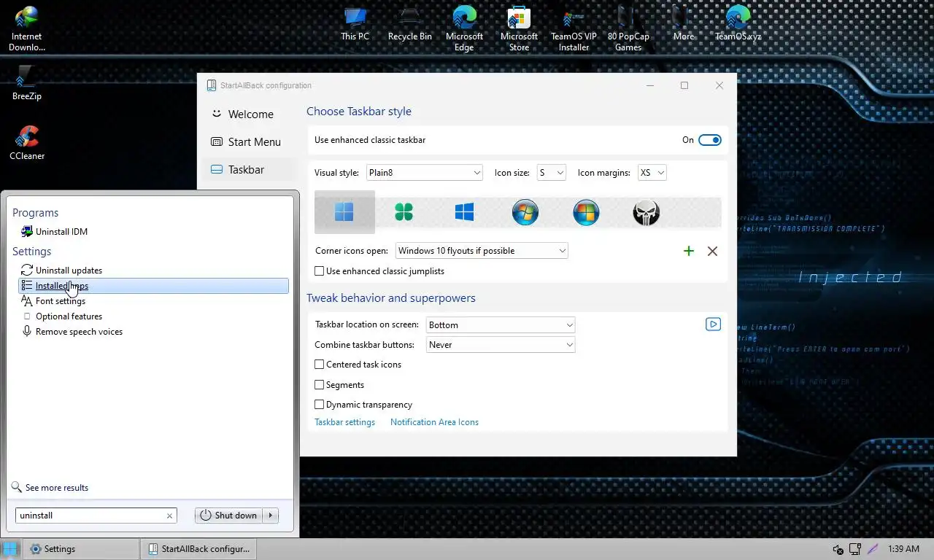
Task: Click the green plus add icon
Action: tap(688, 251)
